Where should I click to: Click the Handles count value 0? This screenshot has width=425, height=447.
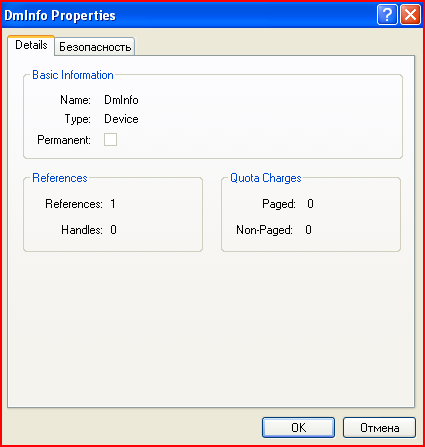click(113, 230)
